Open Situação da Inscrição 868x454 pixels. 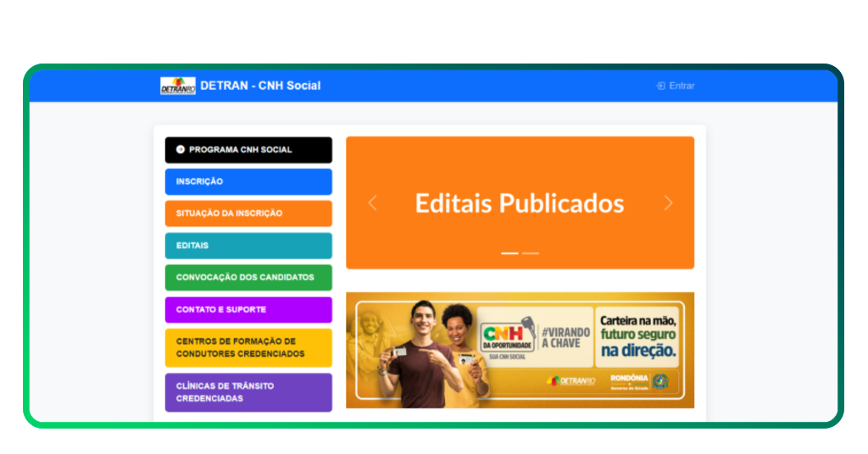(x=248, y=213)
